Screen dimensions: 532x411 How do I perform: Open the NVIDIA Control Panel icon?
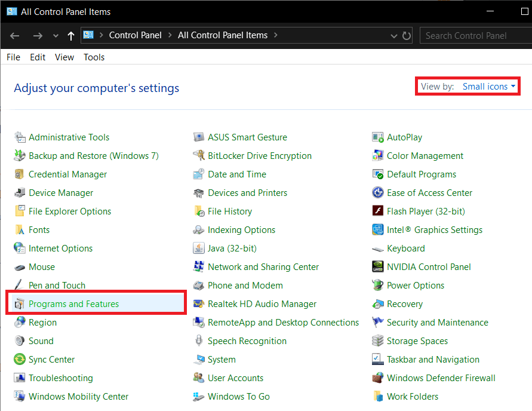(377, 267)
